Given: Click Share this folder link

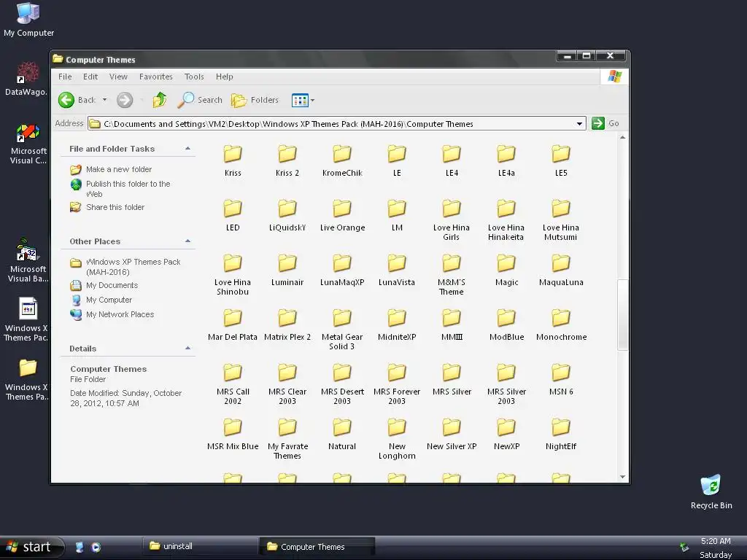Looking at the screenshot, I should point(115,207).
